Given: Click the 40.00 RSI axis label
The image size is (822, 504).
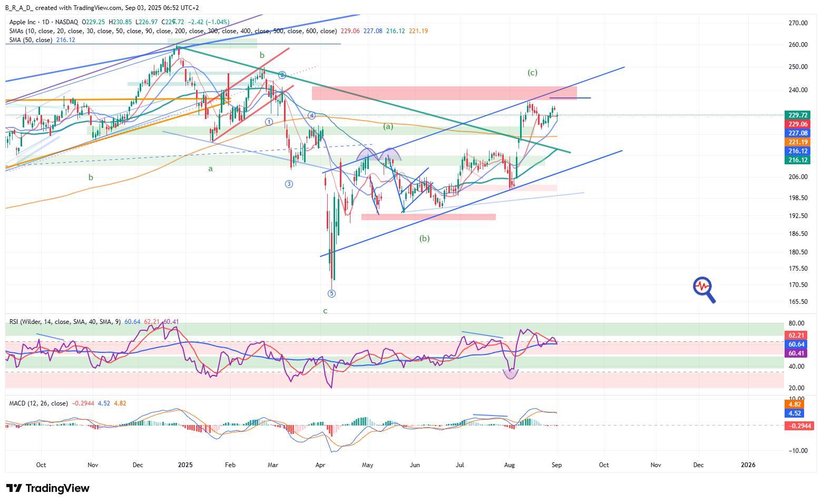Looking at the screenshot, I should [796, 367].
